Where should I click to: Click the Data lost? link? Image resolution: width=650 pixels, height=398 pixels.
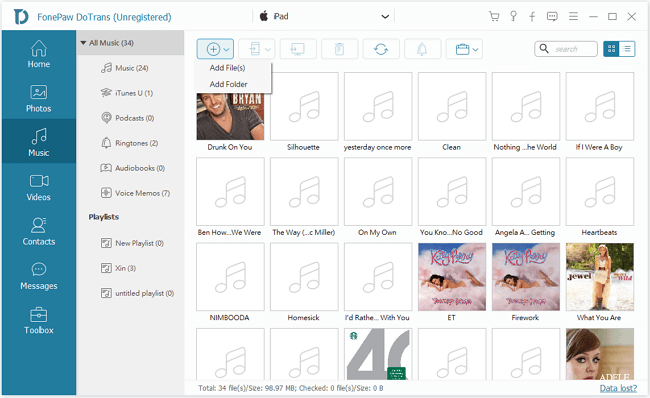pos(618,388)
